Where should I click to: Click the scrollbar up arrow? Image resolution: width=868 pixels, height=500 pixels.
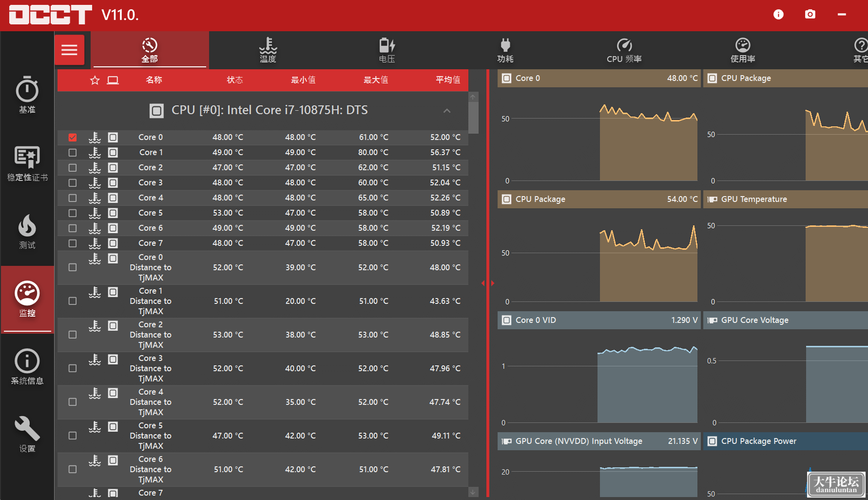tap(473, 97)
